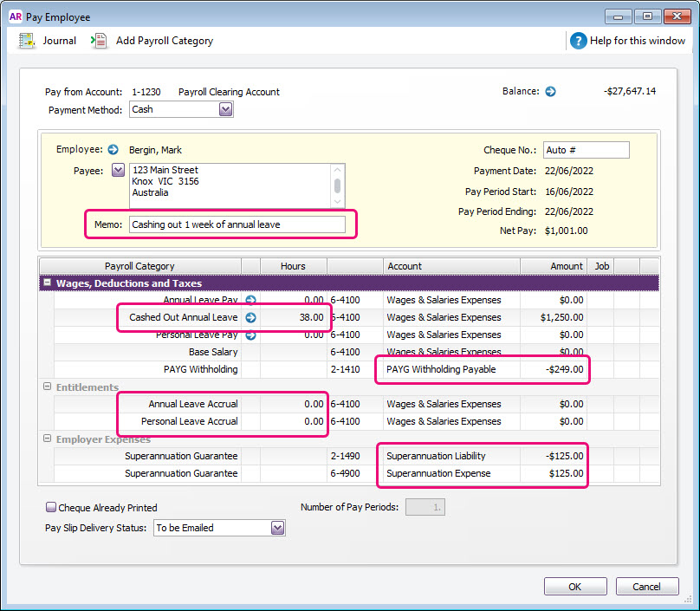Click arrow next to Cashed Out Annual Leave
This screenshot has width=700, height=611.
coord(251,317)
